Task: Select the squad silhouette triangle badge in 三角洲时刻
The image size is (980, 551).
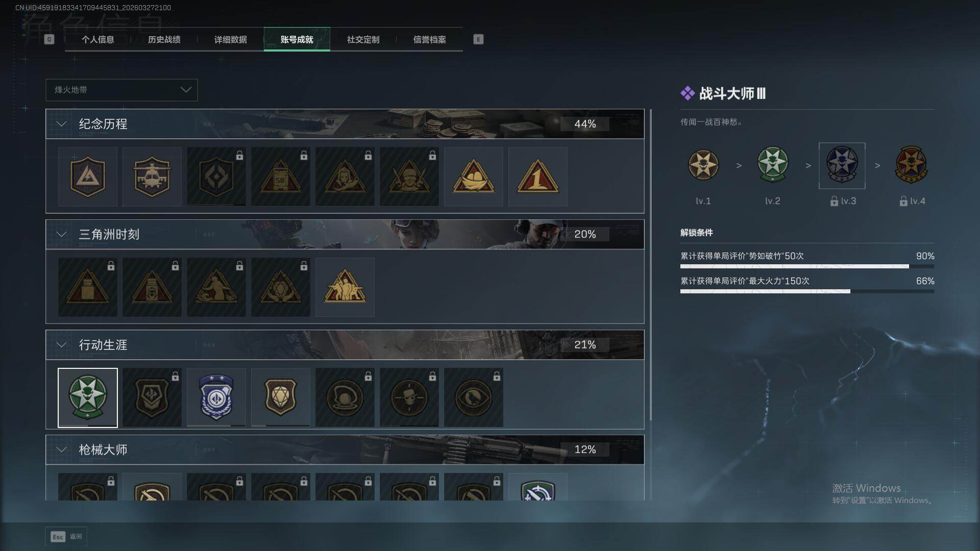Action: [x=345, y=287]
